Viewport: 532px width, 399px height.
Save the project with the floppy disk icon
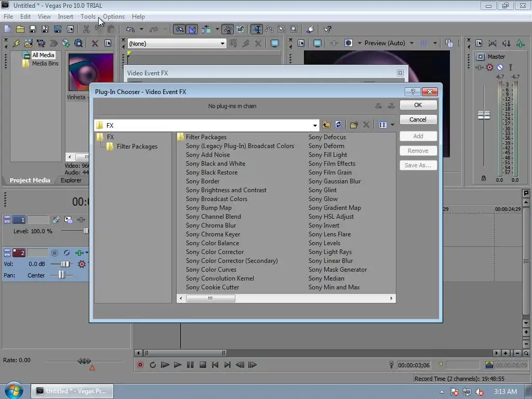tap(33, 29)
